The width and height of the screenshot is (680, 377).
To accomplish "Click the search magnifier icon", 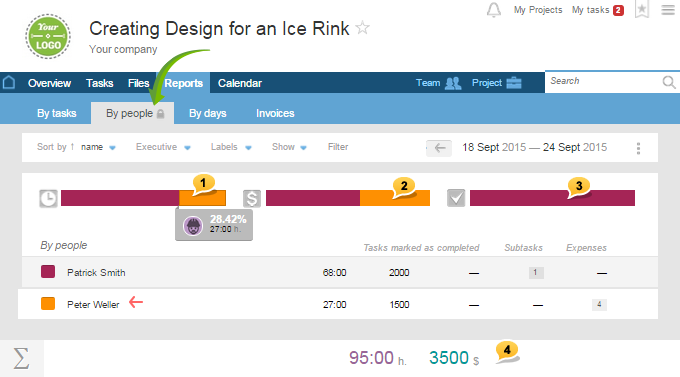I will click(669, 82).
